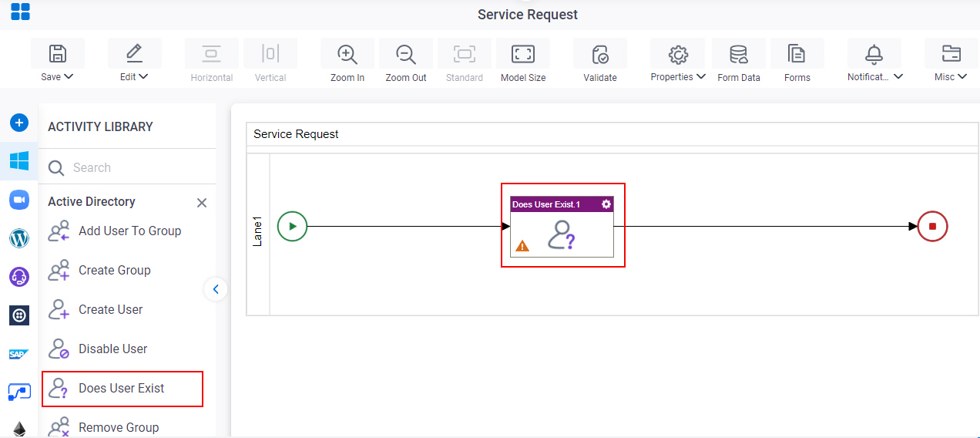
Task: Select the dark dotted-circle sidebar icon
Action: pos(19,315)
